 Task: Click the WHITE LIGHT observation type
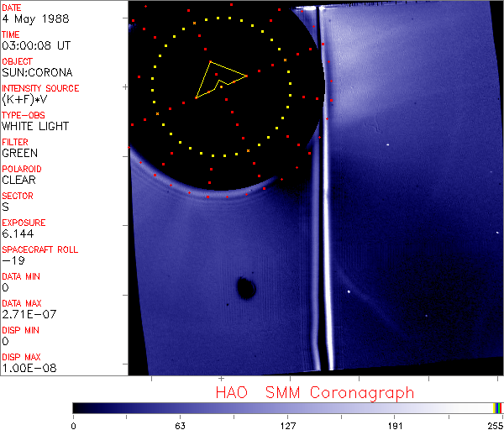pos(35,126)
